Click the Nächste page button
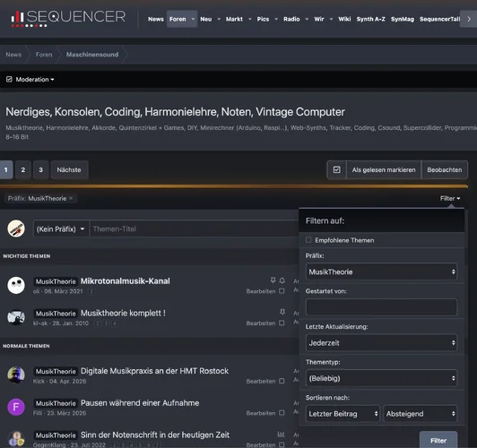This screenshot has width=477, height=448. coord(69,169)
